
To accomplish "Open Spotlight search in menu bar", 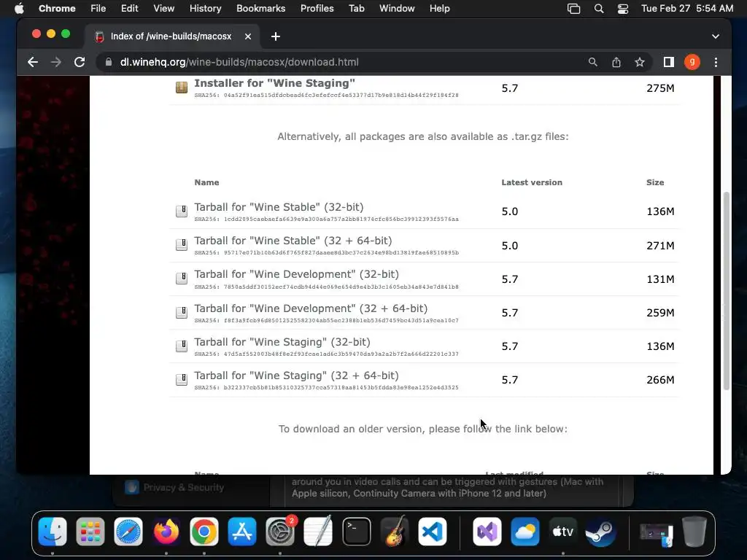I will 599,9.
